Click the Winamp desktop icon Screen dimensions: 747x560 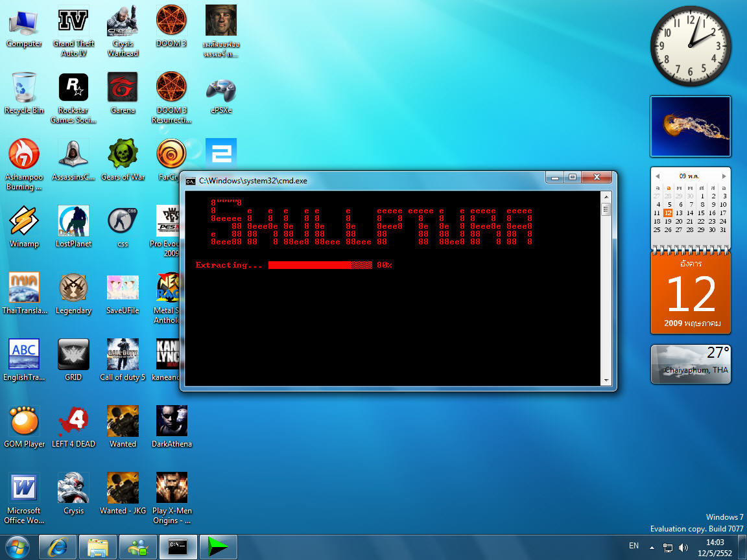24,227
